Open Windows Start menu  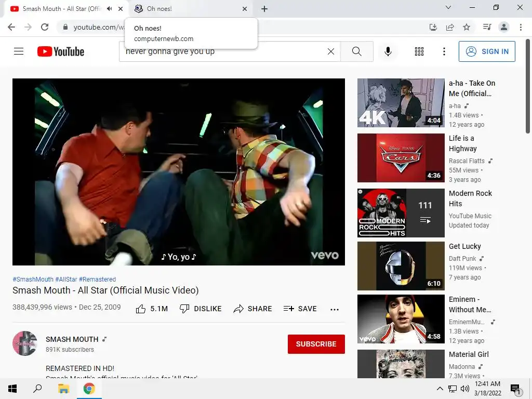click(12, 389)
